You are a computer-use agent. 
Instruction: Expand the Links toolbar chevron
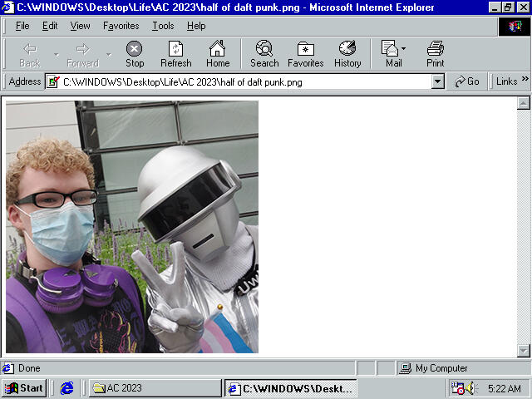525,81
